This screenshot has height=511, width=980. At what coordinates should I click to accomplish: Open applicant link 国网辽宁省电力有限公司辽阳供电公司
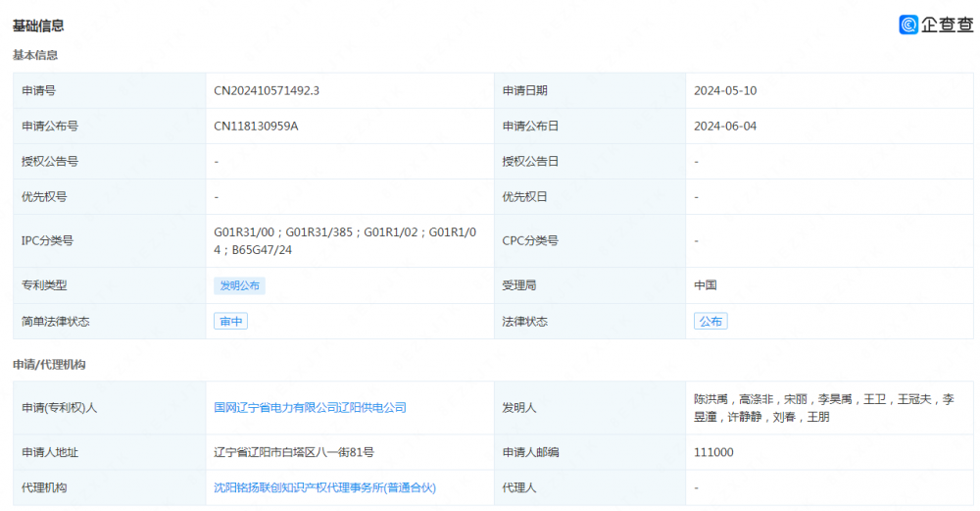(x=310, y=408)
